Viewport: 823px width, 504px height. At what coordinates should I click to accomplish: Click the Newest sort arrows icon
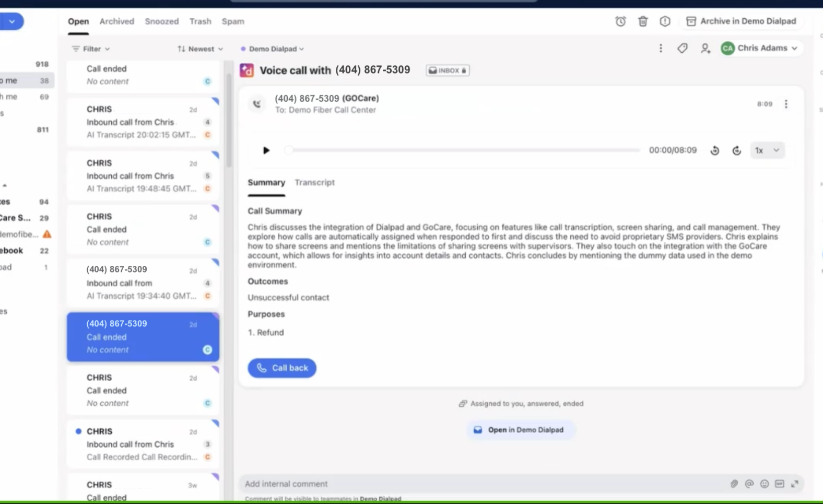(x=181, y=49)
